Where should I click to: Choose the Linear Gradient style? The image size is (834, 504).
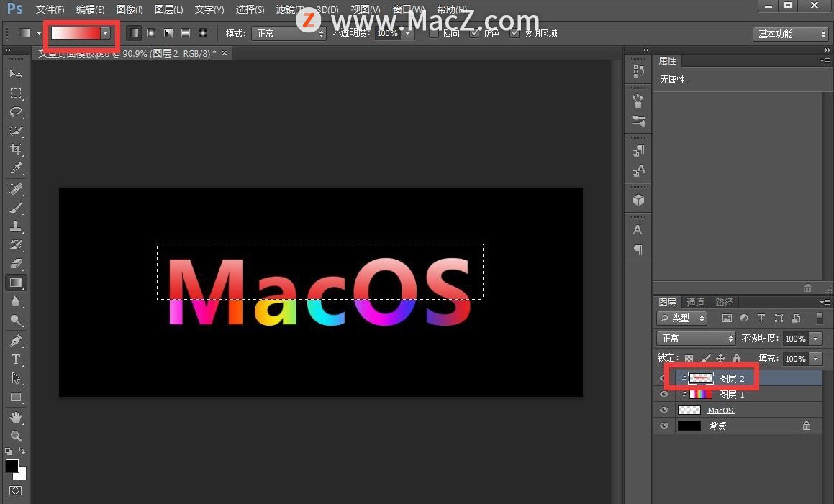tap(134, 33)
